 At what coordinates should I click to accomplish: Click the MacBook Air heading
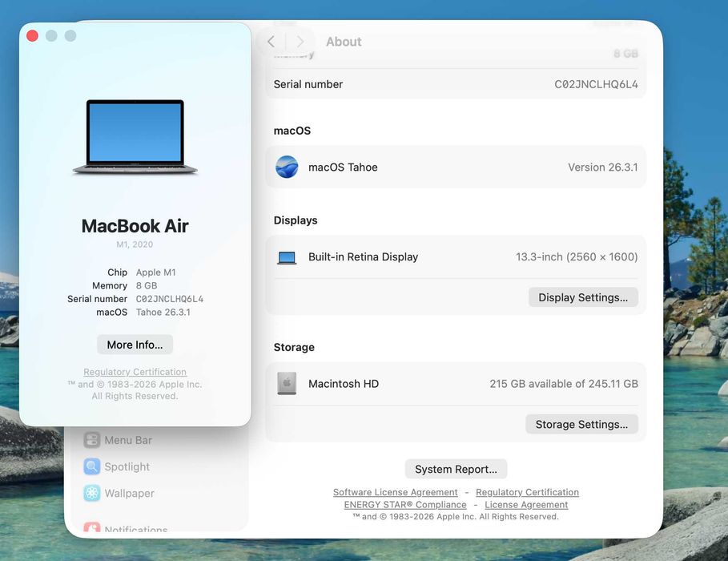pyautogui.click(x=135, y=226)
